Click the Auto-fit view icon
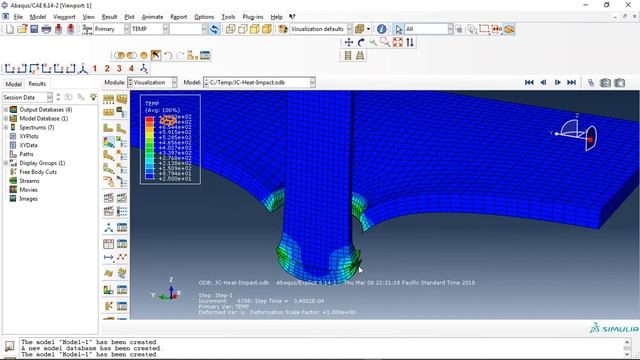This screenshot has height=360, width=640. (398, 42)
